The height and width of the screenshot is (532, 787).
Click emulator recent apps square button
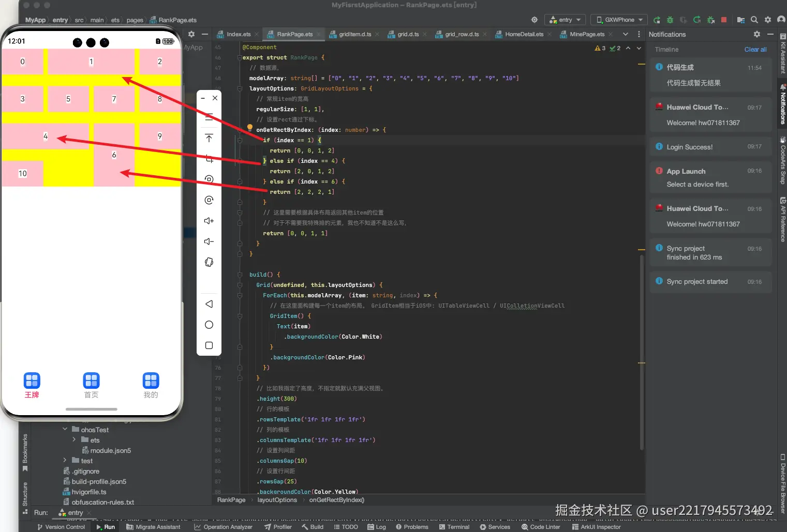point(209,345)
